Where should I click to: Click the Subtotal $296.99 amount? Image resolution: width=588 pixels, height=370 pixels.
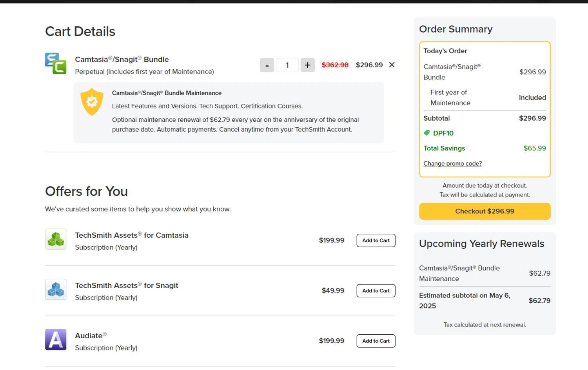(532, 118)
